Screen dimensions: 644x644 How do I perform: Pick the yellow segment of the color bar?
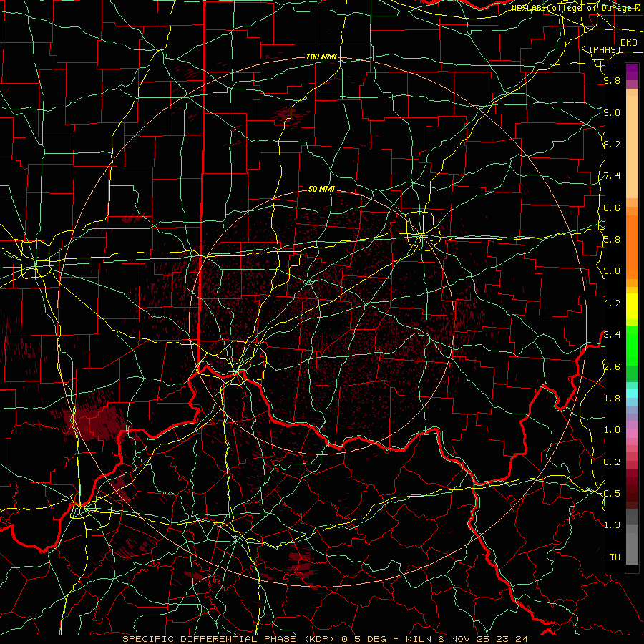(x=632, y=306)
